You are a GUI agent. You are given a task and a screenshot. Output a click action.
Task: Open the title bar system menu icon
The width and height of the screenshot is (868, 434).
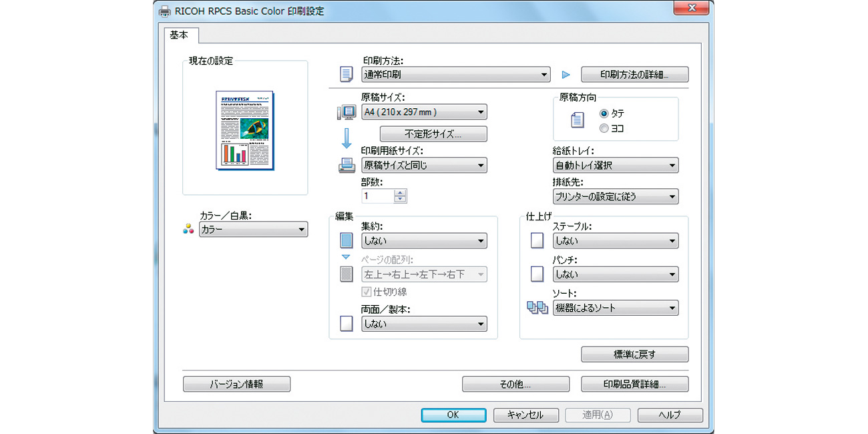click(164, 10)
